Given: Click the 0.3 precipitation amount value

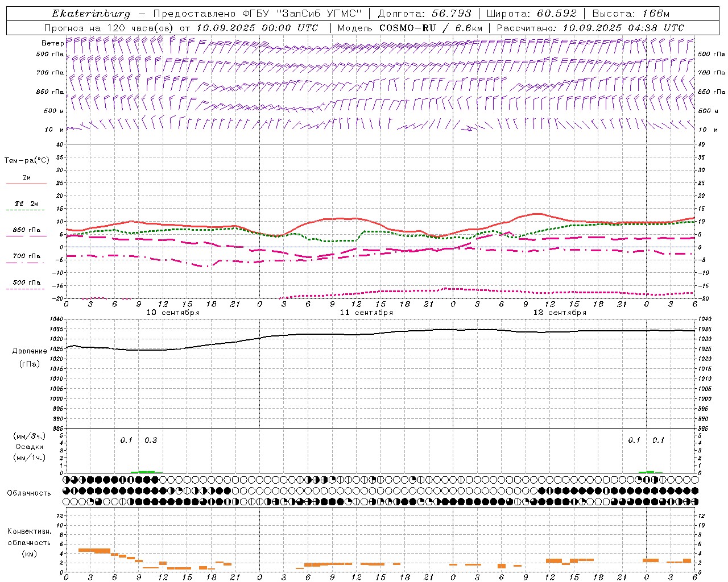Looking at the screenshot, I should 151,440.
